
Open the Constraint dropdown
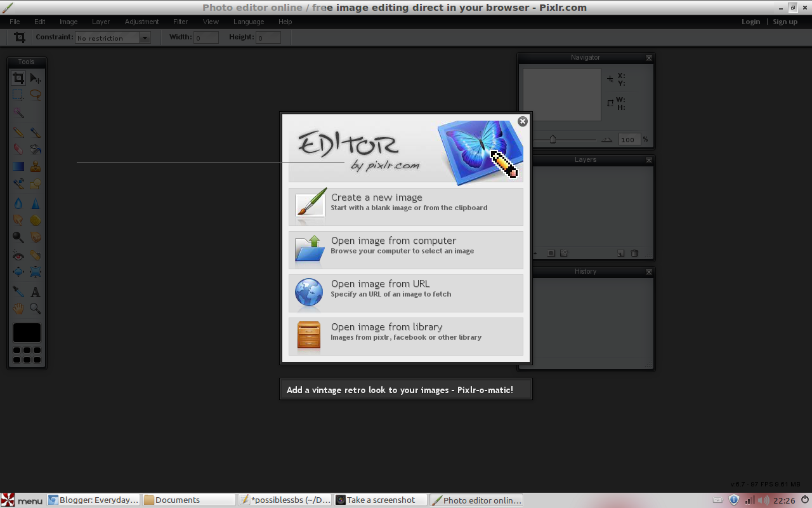pos(112,38)
